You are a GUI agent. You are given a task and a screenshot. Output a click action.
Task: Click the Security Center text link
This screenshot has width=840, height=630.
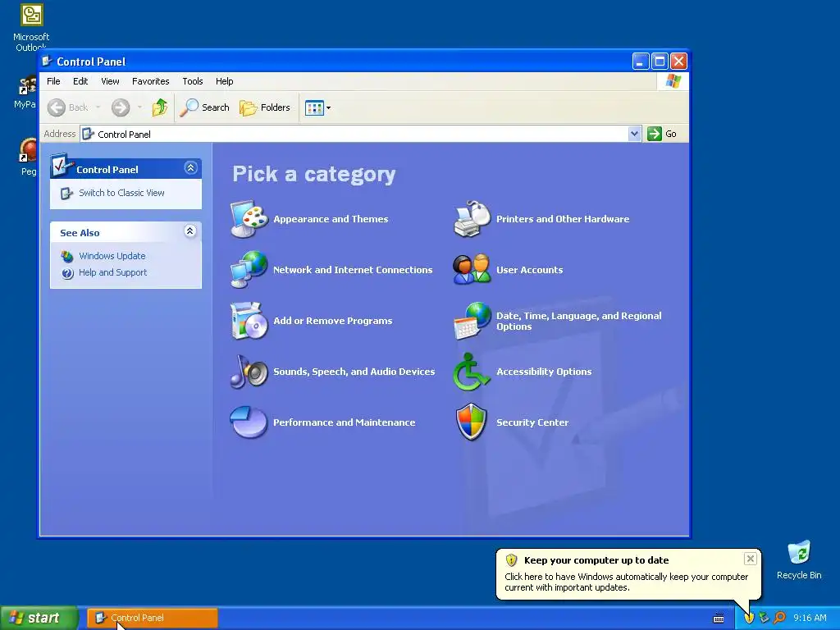pyautogui.click(x=532, y=422)
